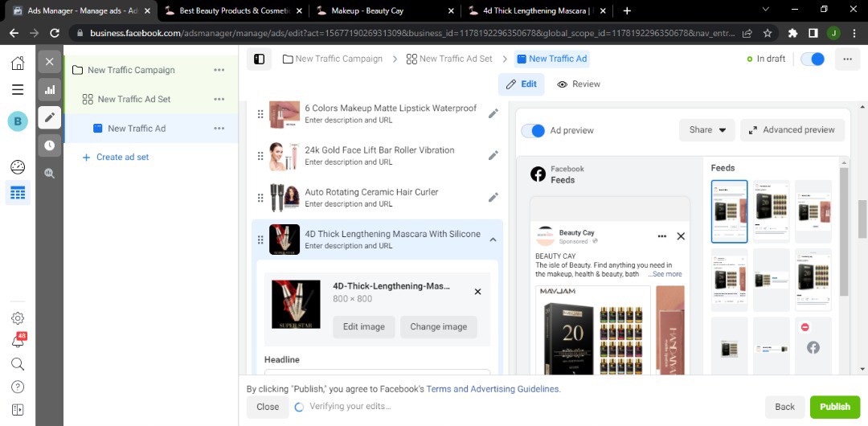Viewport: 868px width, 426px height.
Task: Open the three-dot menu in ad preview post
Action: [x=662, y=236]
